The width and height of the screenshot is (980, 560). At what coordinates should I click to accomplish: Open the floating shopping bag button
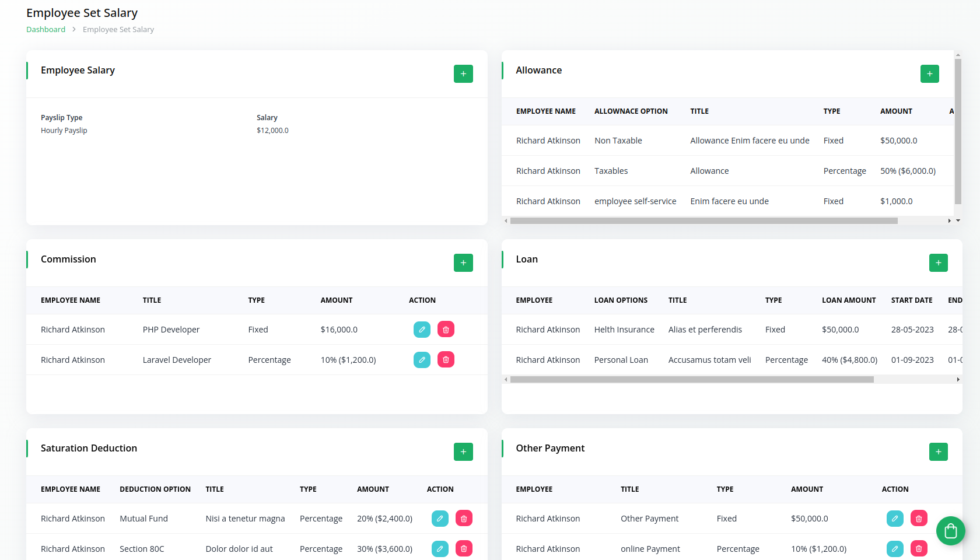tap(950, 531)
